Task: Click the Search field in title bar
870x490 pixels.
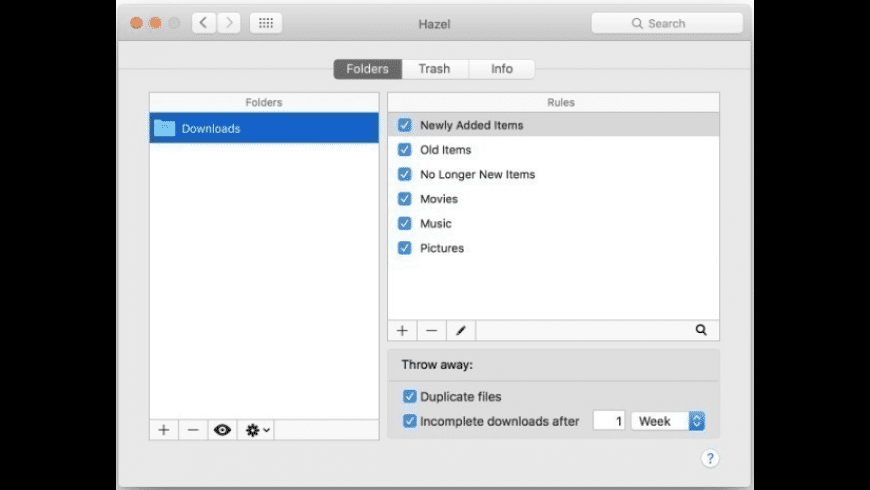Action: tap(667, 23)
